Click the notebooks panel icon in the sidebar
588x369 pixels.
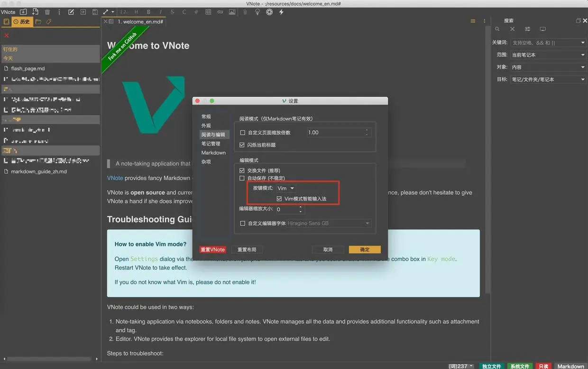point(6,22)
